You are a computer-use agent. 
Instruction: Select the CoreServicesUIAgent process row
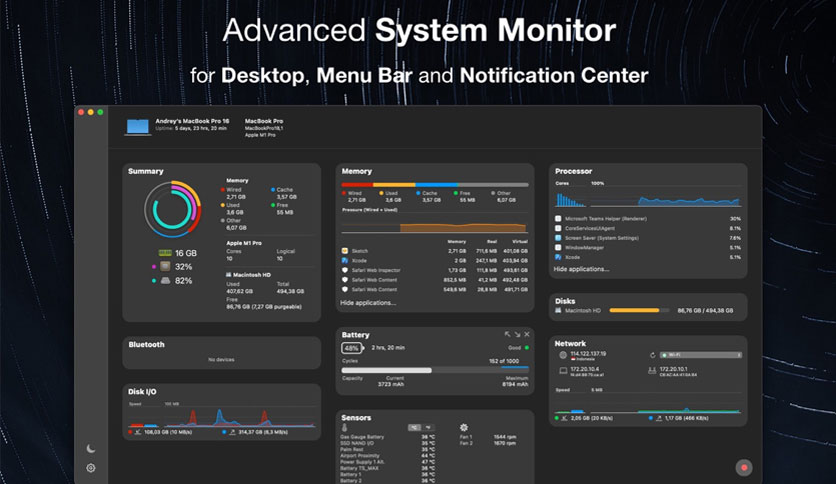coord(648,228)
